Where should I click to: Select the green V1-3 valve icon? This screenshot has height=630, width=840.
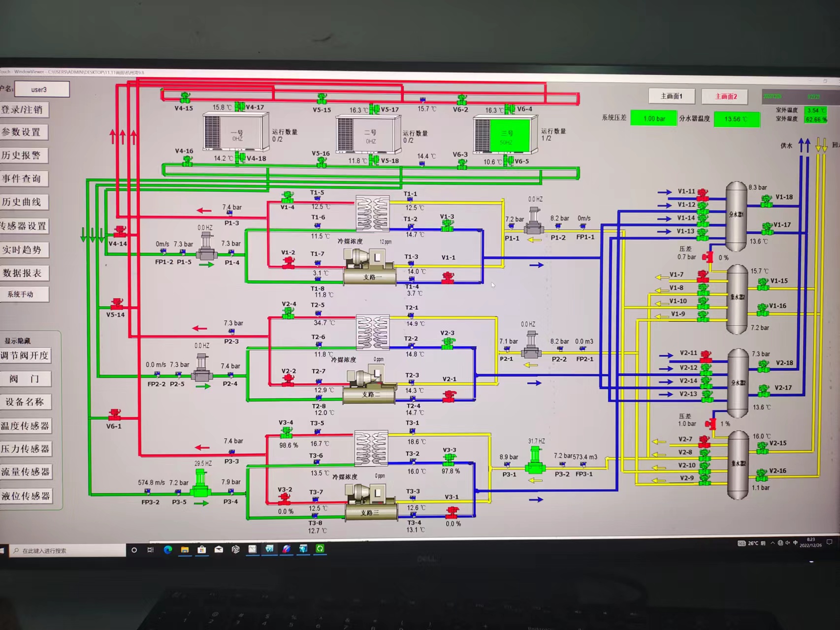pyautogui.click(x=447, y=225)
